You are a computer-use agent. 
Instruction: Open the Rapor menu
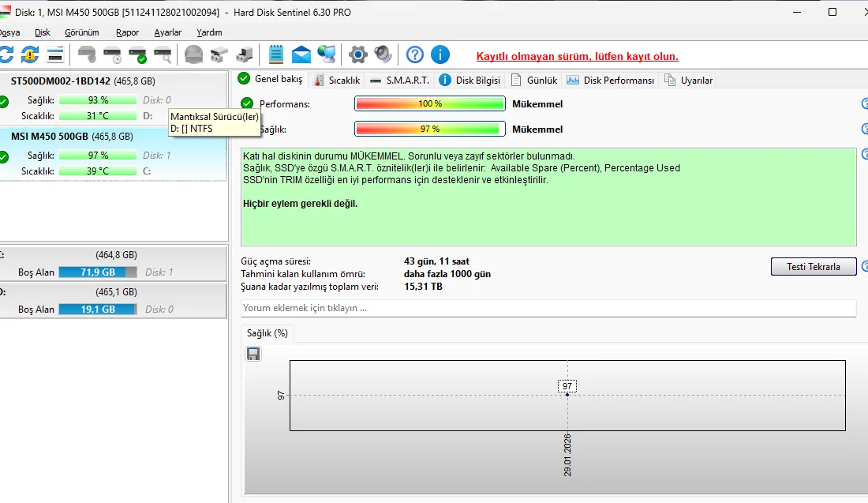(127, 32)
